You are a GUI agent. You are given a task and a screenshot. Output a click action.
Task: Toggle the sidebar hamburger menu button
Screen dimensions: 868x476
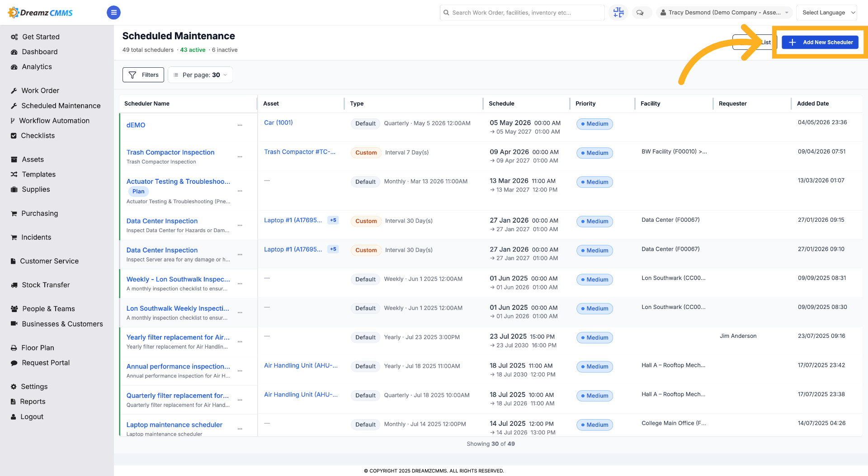coord(113,13)
